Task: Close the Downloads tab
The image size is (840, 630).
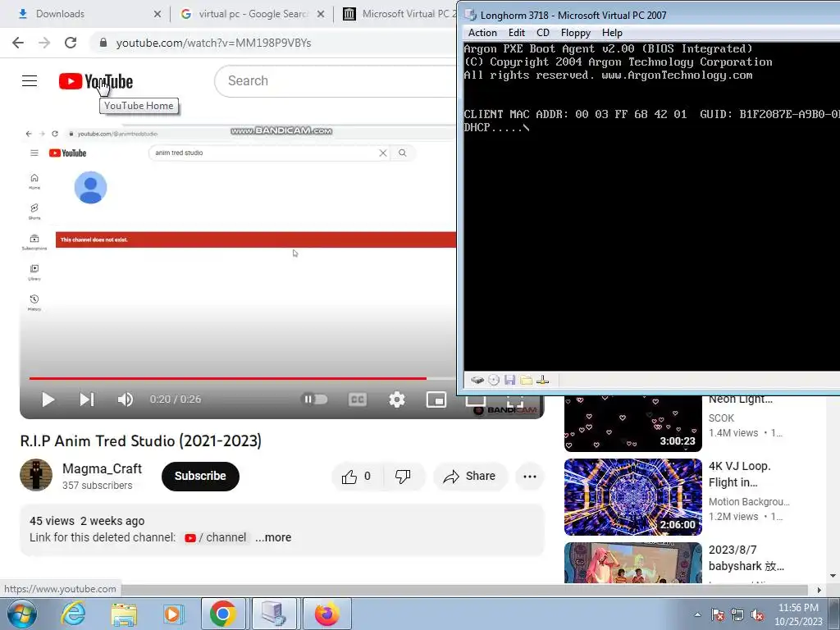Action: (x=157, y=14)
